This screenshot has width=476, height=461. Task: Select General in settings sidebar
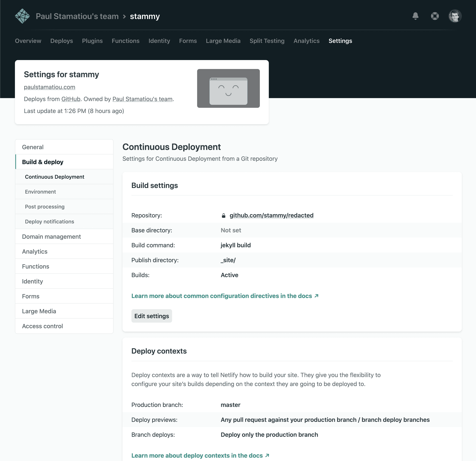coord(64,147)
